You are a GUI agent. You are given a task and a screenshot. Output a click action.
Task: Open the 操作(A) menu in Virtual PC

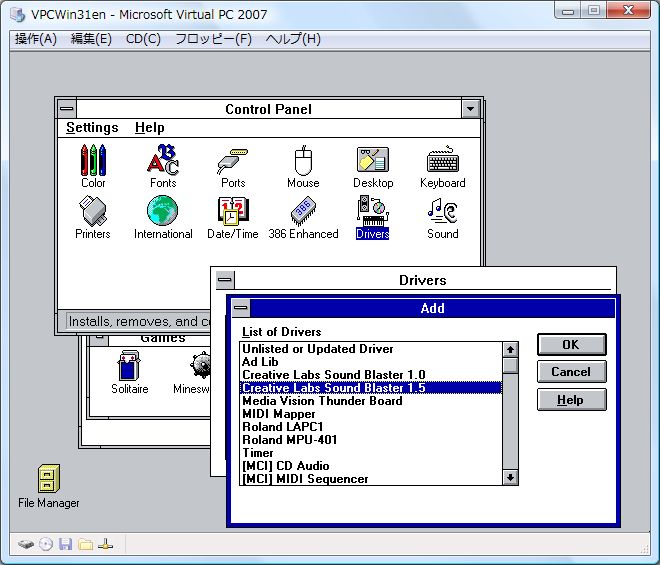(36, 39)
